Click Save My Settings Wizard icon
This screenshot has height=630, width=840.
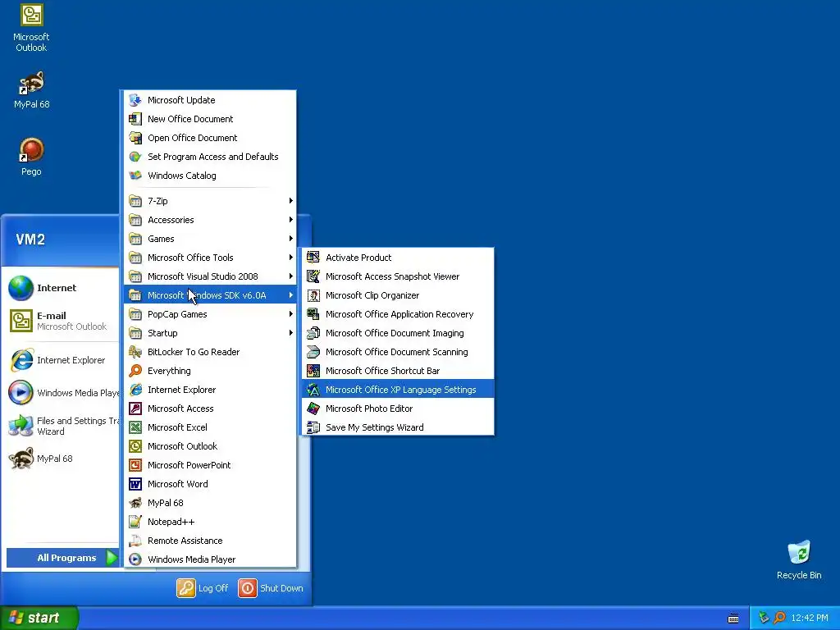tap(313, 427)
